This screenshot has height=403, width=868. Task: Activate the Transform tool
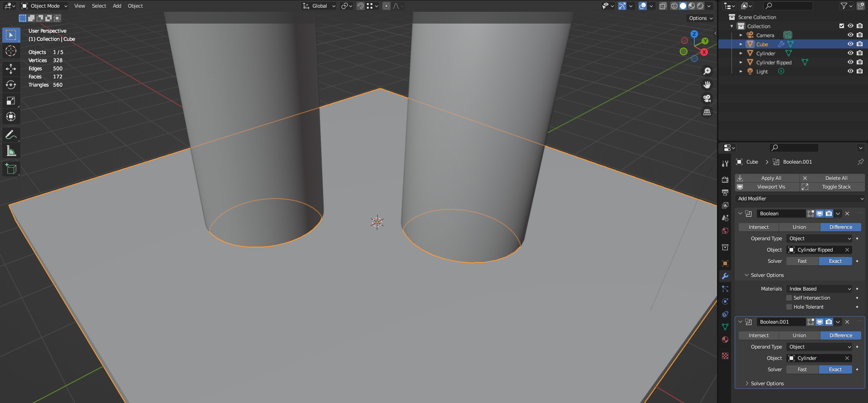coord(11,117)
